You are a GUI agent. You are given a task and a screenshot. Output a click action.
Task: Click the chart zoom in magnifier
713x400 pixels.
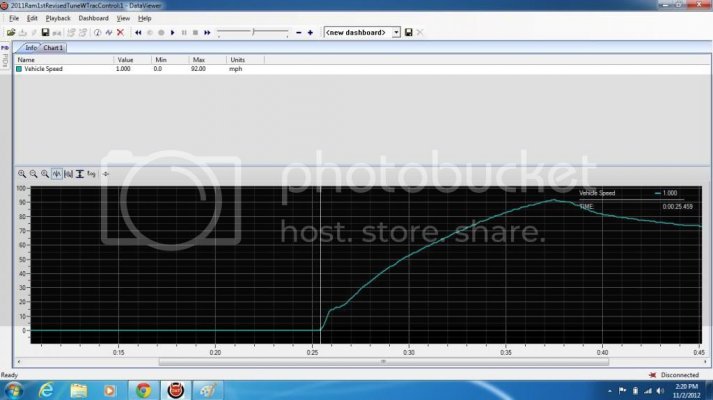22,174
